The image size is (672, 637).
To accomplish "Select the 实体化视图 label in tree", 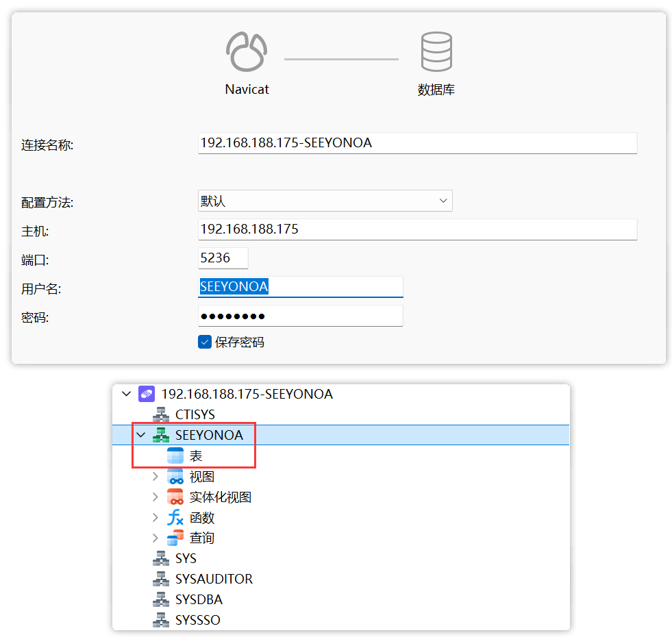I will (x=221, y=497).
